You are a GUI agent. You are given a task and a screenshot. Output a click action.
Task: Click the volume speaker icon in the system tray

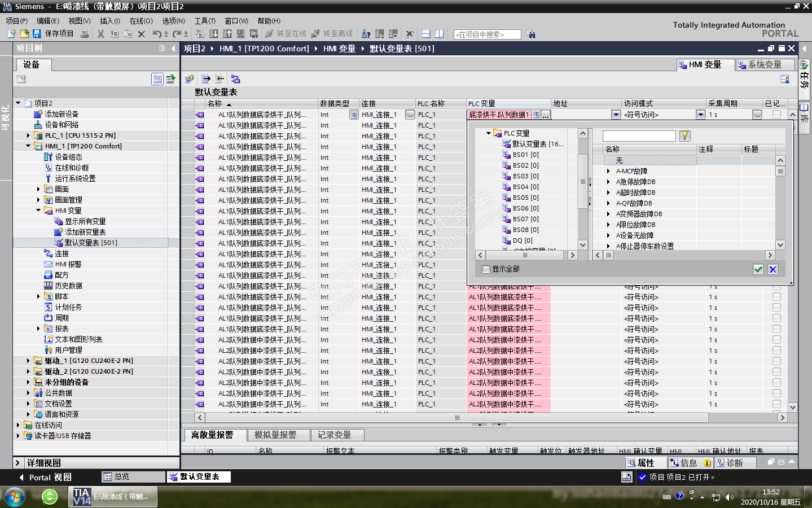729,497
